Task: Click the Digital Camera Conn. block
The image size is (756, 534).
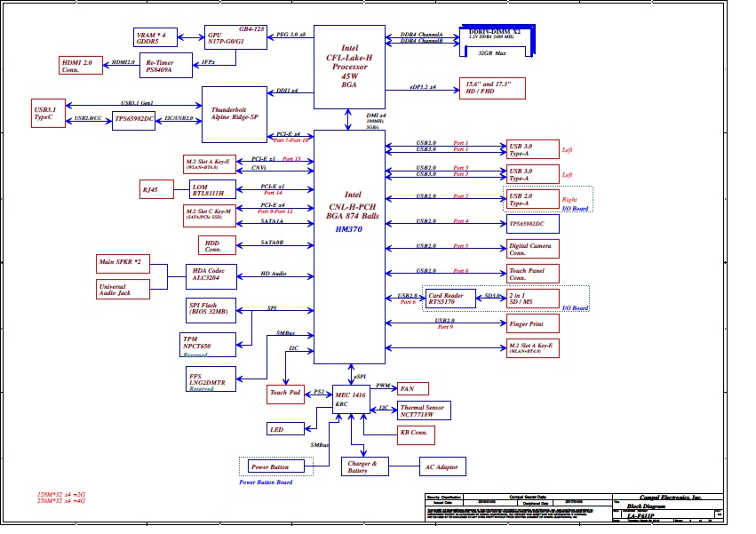Action: [533, 249]
